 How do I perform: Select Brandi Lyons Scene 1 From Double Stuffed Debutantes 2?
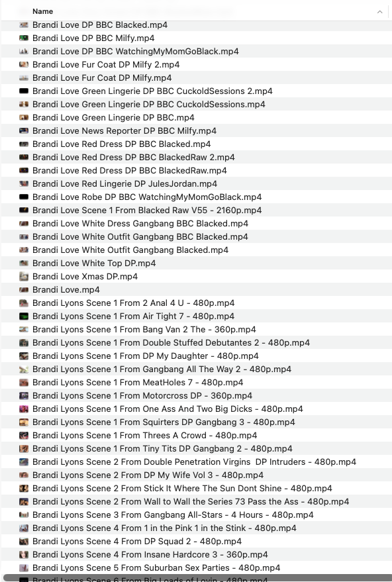click(171, 342)
